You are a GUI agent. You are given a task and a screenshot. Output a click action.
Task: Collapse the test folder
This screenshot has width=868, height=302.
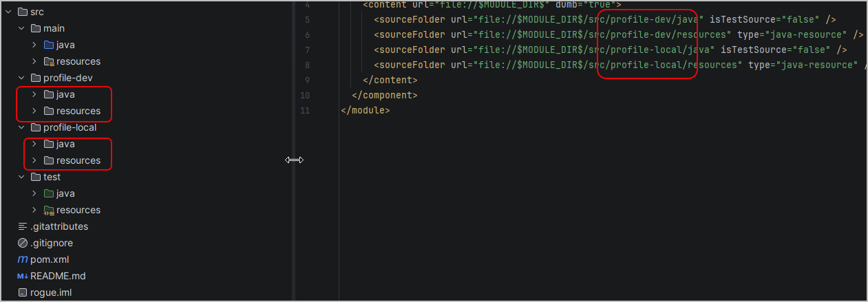pos(21,177)
